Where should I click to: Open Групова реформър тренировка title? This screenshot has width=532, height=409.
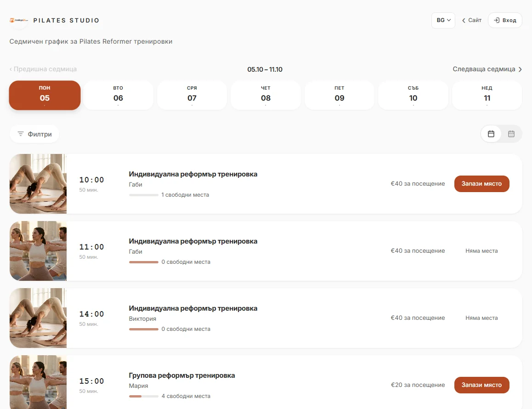pyautogui.click(x=182, y=375)
